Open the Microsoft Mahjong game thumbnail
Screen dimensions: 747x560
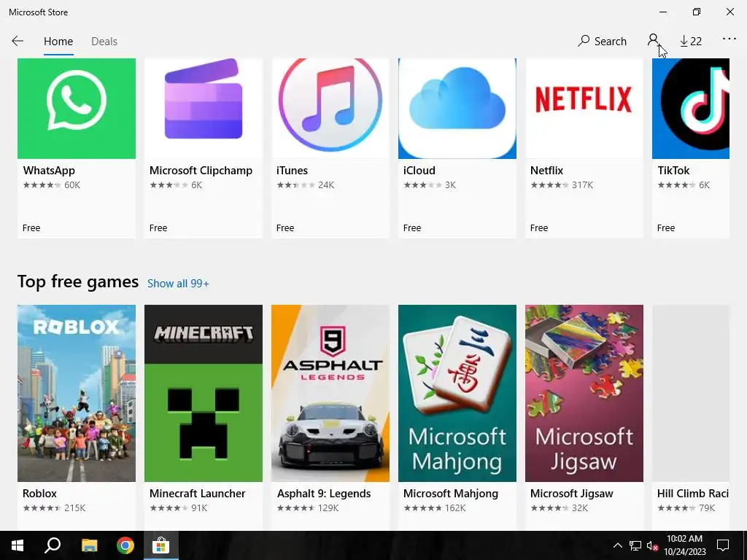457,393
